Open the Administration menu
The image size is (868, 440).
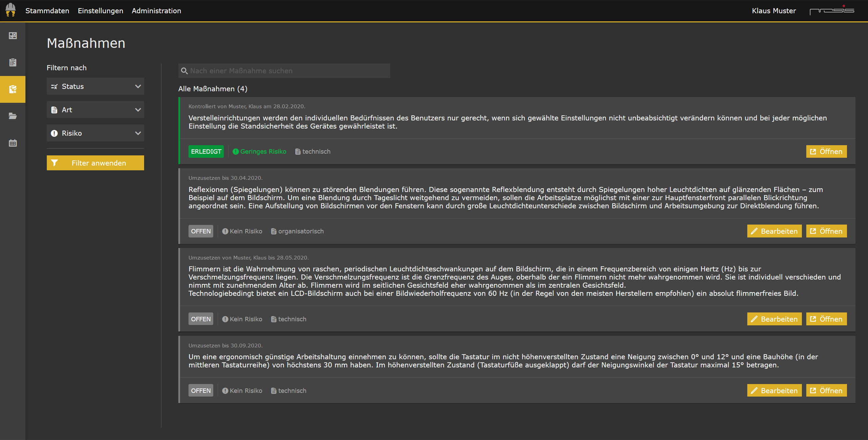pyautogui.click(x=156, y=11)
